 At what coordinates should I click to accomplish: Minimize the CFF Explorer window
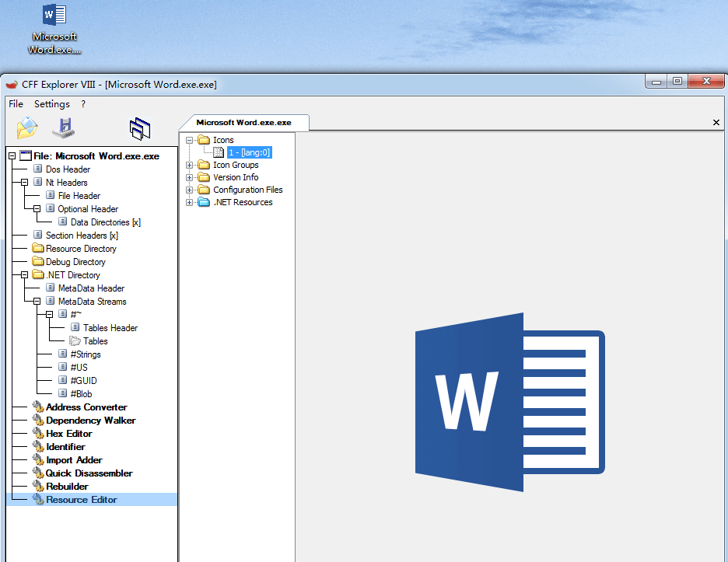coord(656,81)
